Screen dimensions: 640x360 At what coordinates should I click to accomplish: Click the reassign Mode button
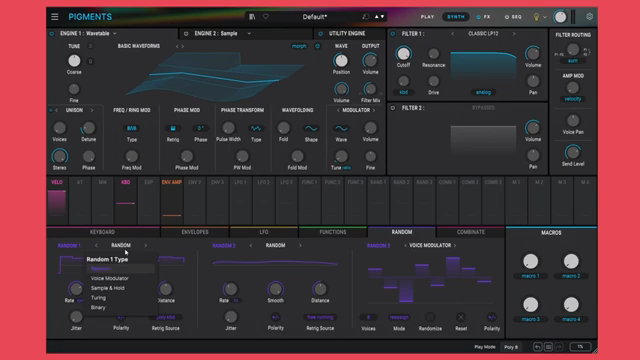[x=399, y=317]
